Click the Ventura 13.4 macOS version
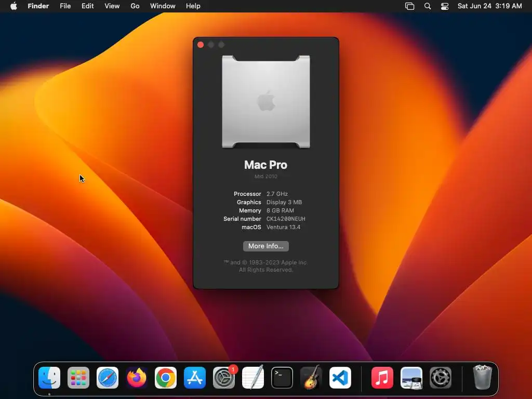This screenshot has width=532, height=399. point(283,228)
